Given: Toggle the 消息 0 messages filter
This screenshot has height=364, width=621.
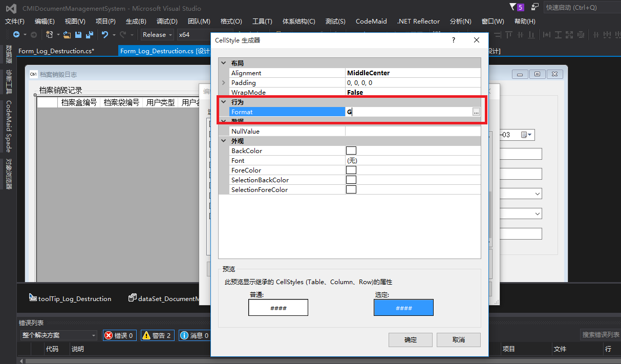Looking at the screenshot, I should 194,335.
